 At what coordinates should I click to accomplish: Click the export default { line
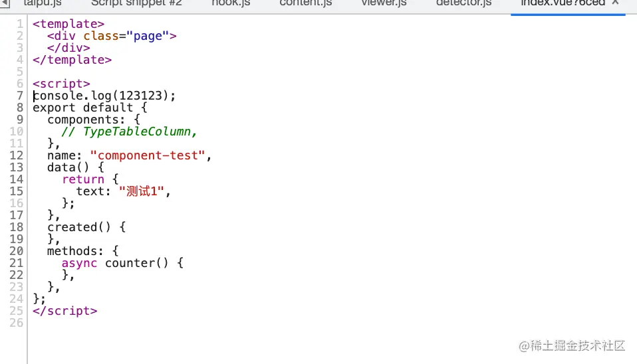tap(90, 108)
